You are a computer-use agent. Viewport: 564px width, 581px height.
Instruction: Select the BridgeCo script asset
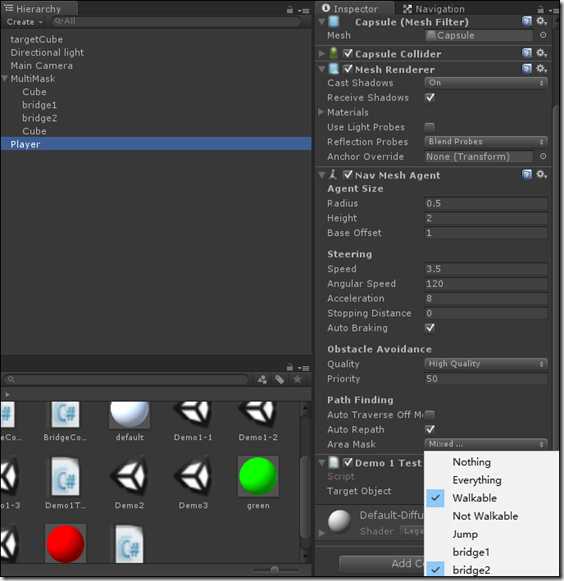tap(65, 421)
